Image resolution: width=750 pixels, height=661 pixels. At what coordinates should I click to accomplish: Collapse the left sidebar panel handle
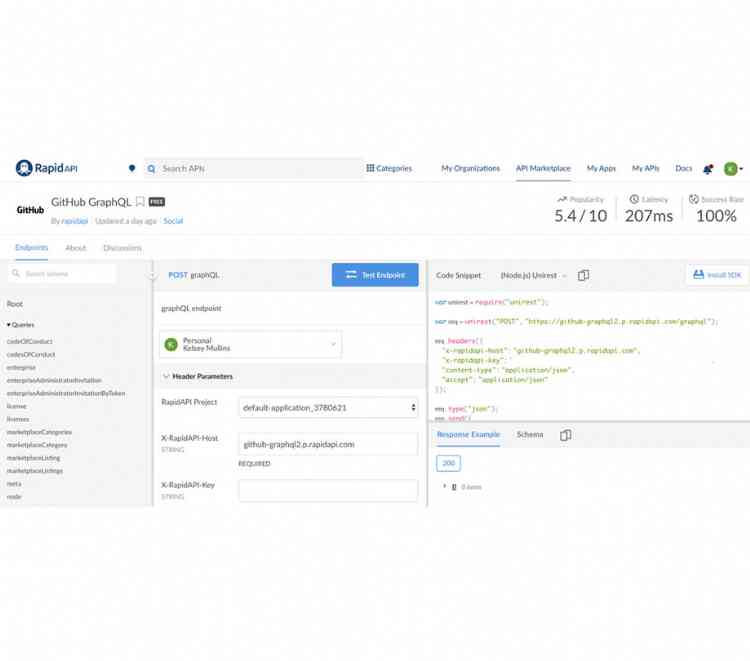coord(152,275)
